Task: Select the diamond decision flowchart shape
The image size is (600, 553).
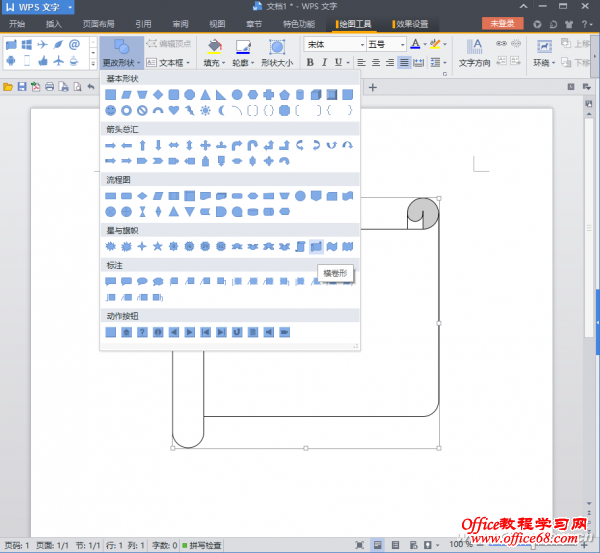Action: (x=142, y=196)
